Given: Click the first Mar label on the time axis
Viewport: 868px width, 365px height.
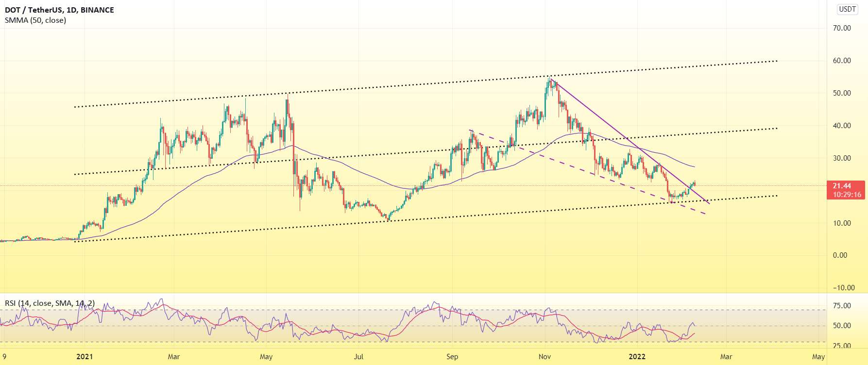Looking at the screenshot, I should [174, 357].
